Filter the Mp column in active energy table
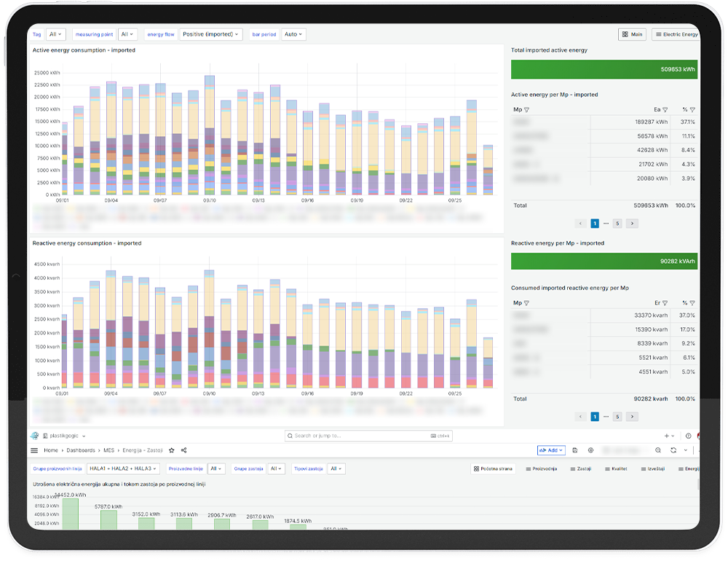The image size is (728, 561). tap(526, 110)
